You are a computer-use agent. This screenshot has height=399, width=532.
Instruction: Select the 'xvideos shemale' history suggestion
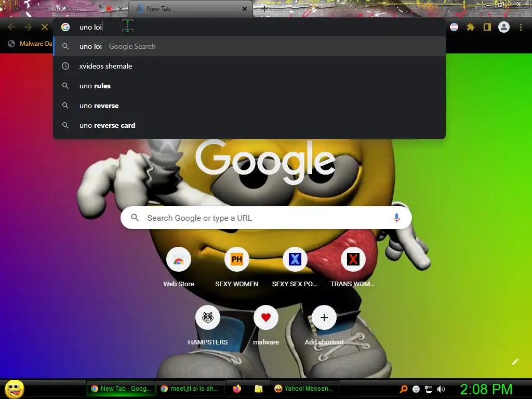(249, 66)
